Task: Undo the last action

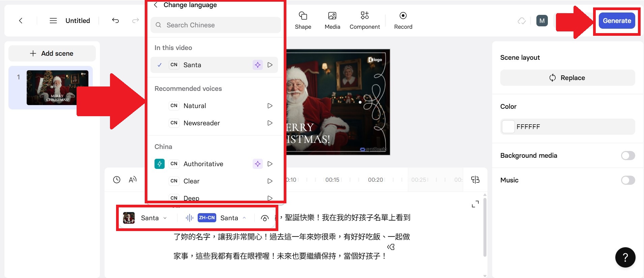Action: tap(115, 21)
